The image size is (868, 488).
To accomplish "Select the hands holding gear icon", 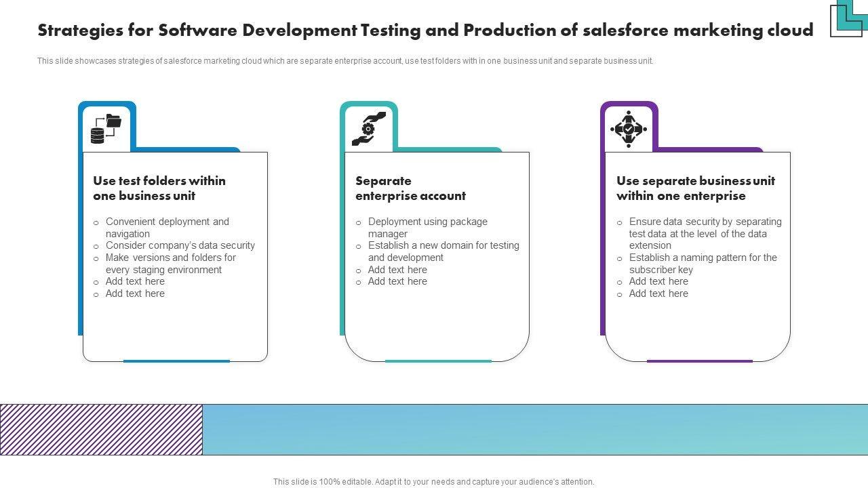I will [x=369, y=129].
